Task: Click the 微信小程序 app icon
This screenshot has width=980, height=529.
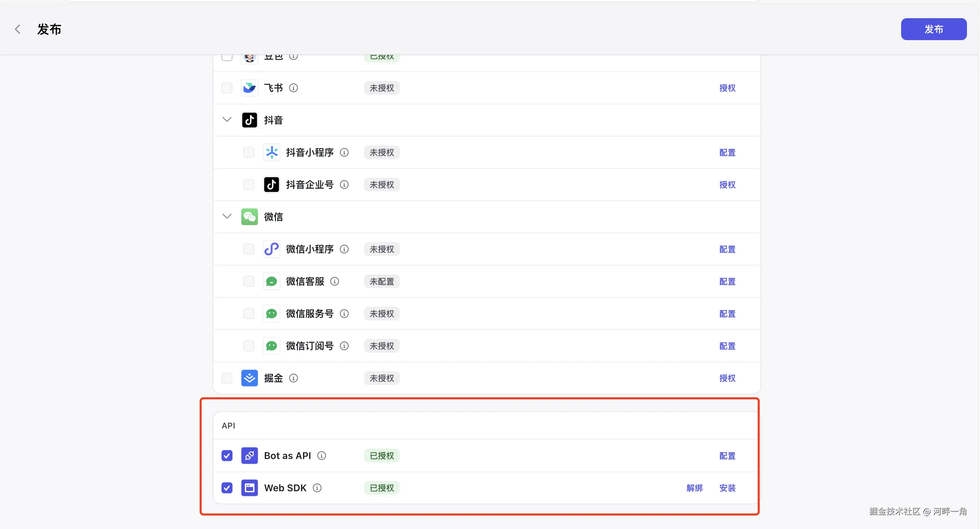Action: (x=272, y=249)
